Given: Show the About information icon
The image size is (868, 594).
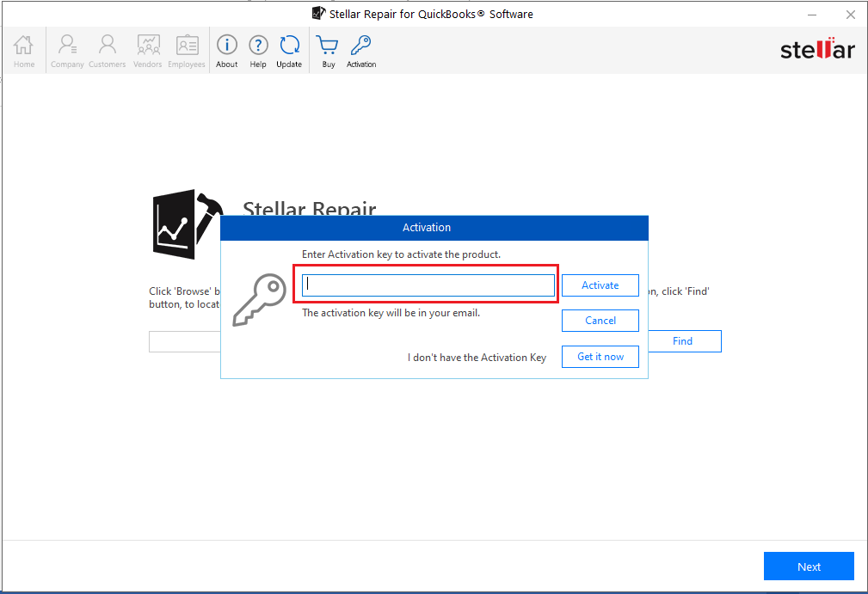Looking at the screenshot, I should tap(227, 51).
